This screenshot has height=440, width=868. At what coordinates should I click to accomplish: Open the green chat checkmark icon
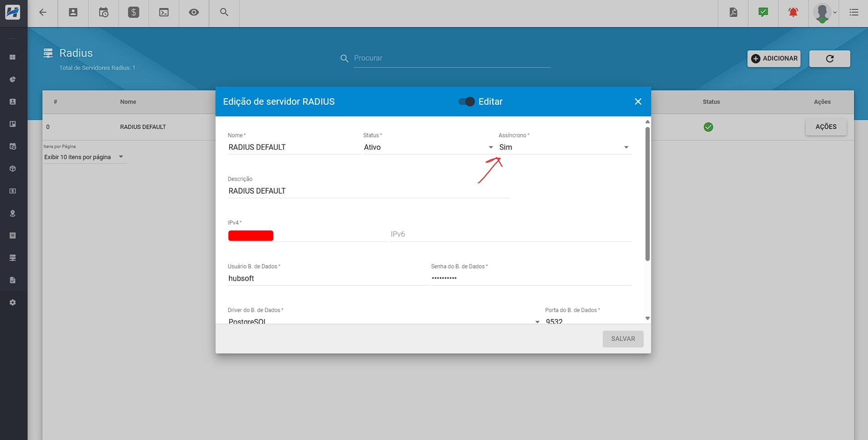(763, 12)
